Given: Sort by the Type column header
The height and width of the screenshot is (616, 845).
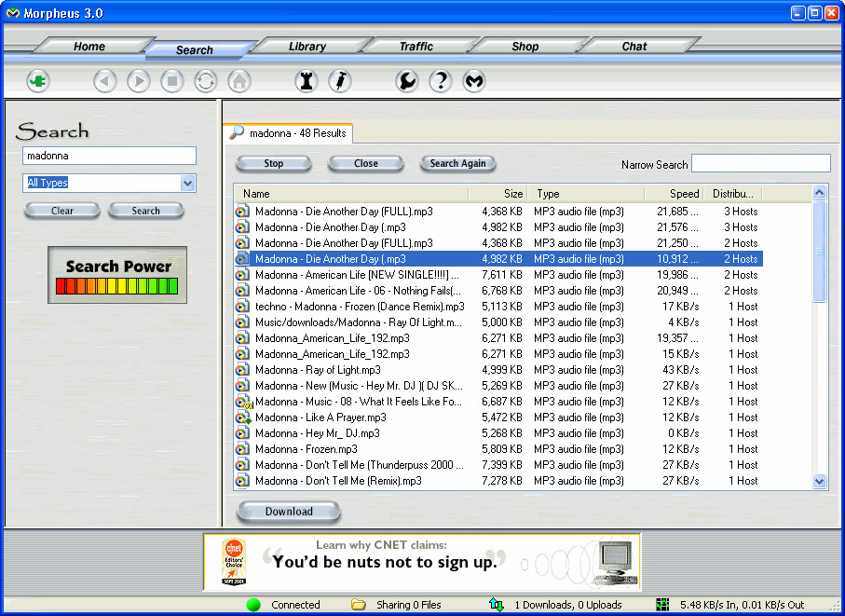Looking at the screenshot, I should click(586, 194).
